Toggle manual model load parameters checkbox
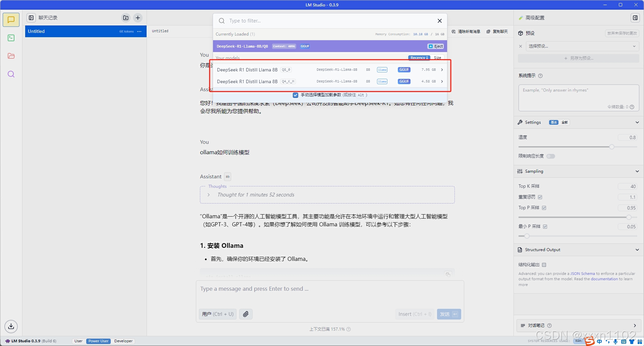 click(296, 95)
